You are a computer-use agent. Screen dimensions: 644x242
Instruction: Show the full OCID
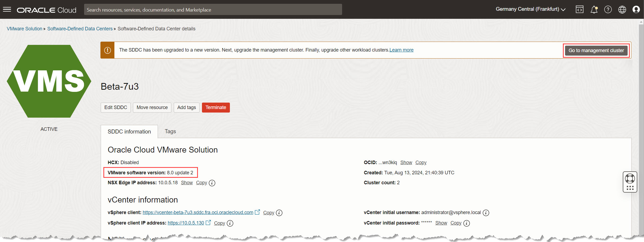tap(406, 162)
